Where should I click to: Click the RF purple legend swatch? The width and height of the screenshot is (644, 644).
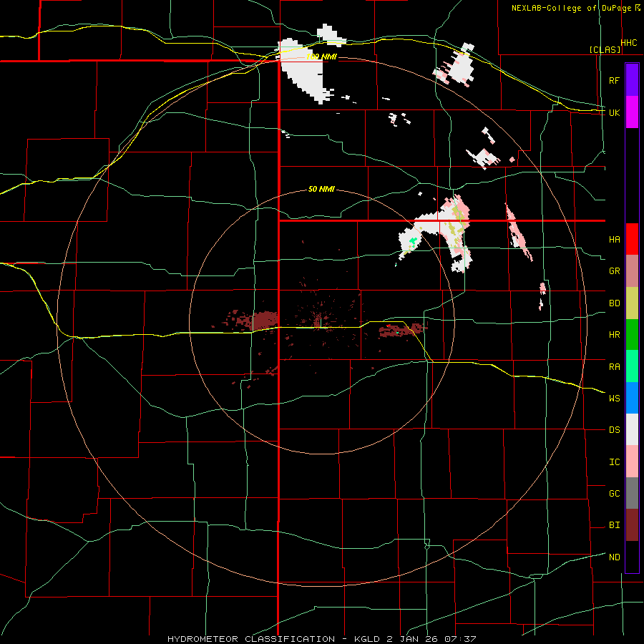632,80
